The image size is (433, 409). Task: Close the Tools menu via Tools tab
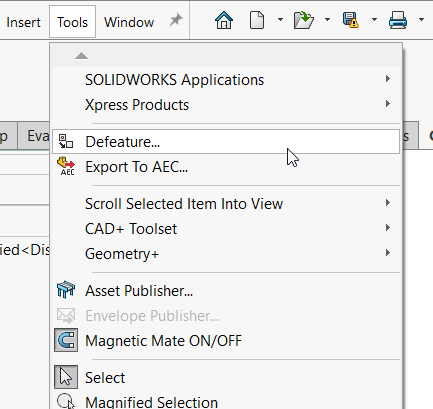point(72,22)
